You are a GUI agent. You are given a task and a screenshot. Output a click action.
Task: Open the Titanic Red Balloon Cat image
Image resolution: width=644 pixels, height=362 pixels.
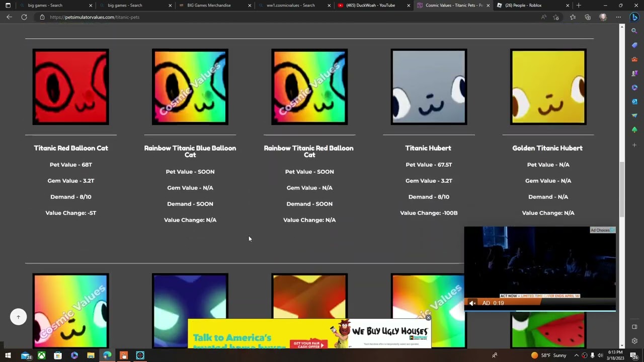pyautogui.click(x=70, y=86)
